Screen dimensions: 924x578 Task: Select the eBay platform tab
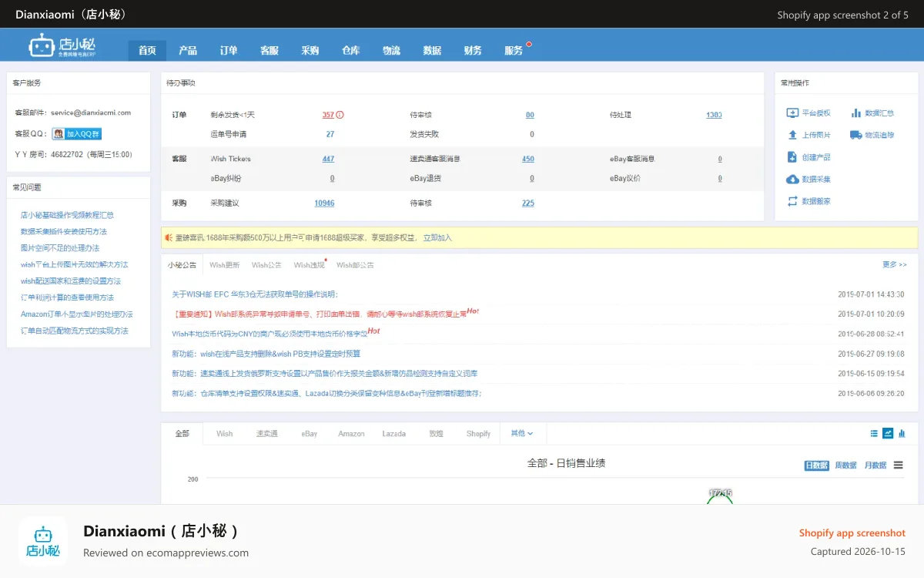click(309, 434)
